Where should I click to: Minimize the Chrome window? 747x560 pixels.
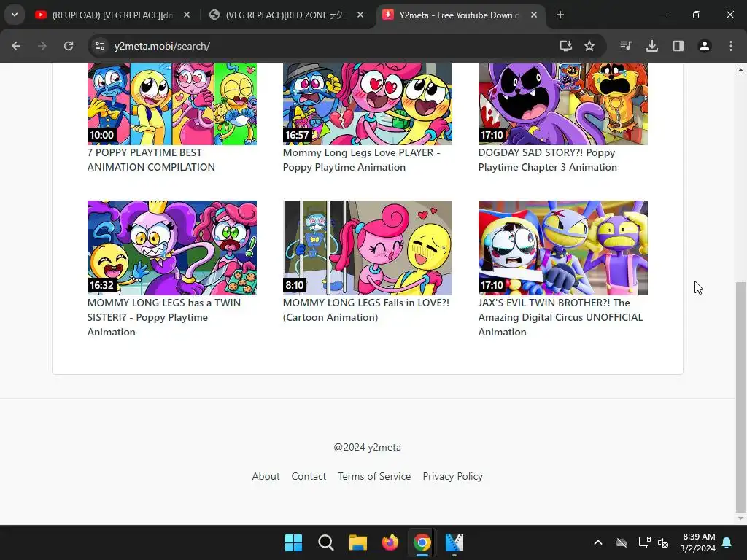coord(662,15)
